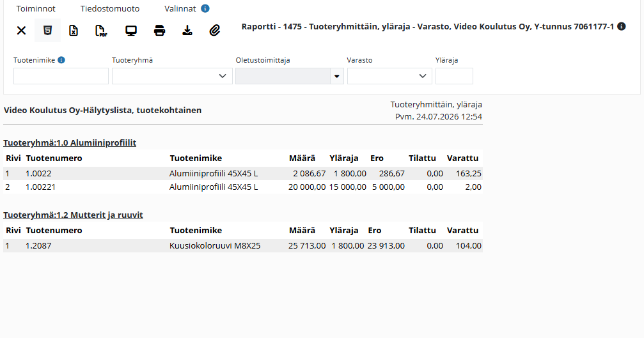Click product name Kuusiokoloruuvi M8X25
Image resolution: width=644 pixels, height=338 pixels.
(x=215, y=246)
